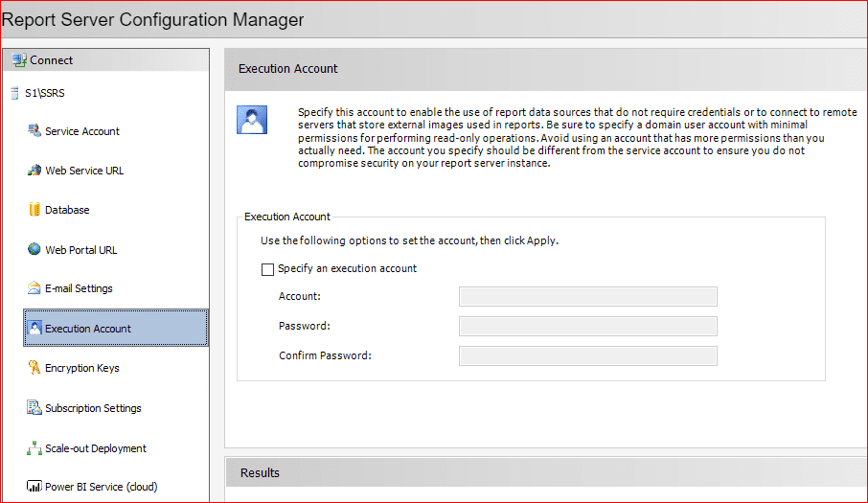Click the Account text field
The height and width of the screenshot is (503, 868).
pos(587,297)
